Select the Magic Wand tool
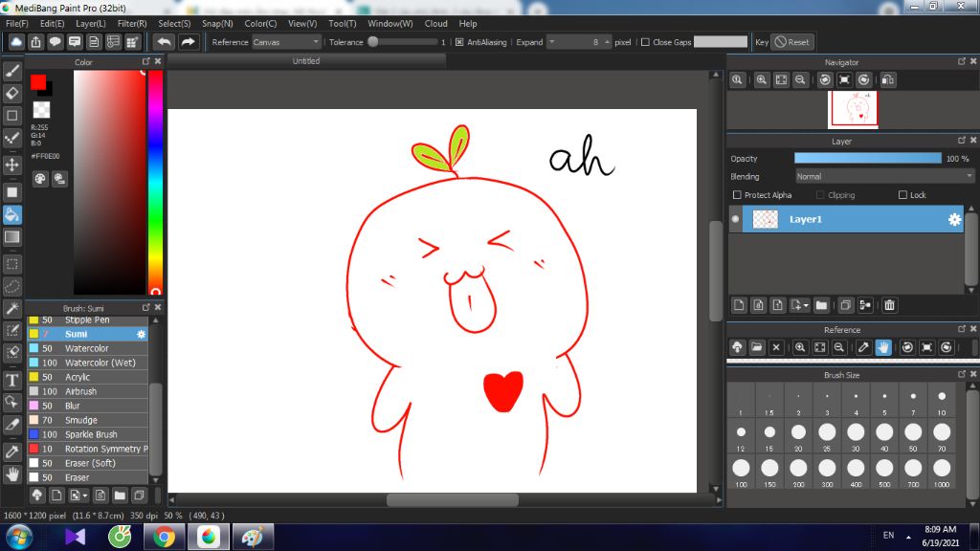Image resolution: width=980 pixels, height=551 pixels. [x=11, y=309]
